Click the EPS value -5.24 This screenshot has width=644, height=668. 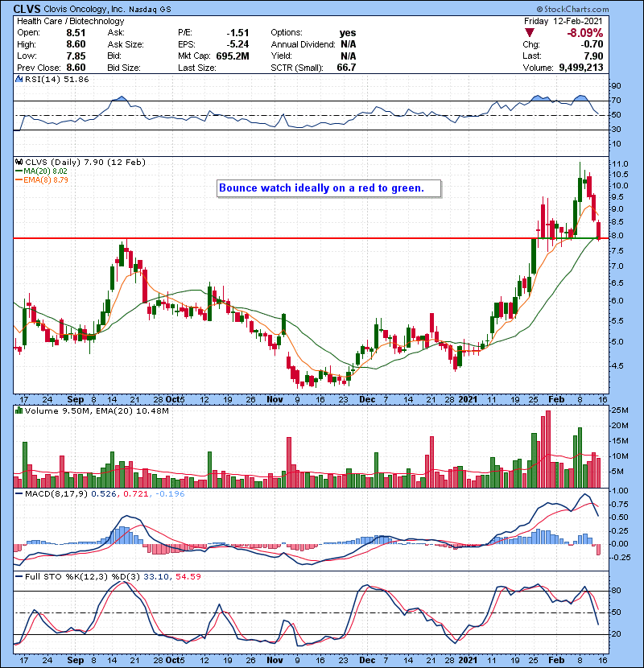[237, 44]
